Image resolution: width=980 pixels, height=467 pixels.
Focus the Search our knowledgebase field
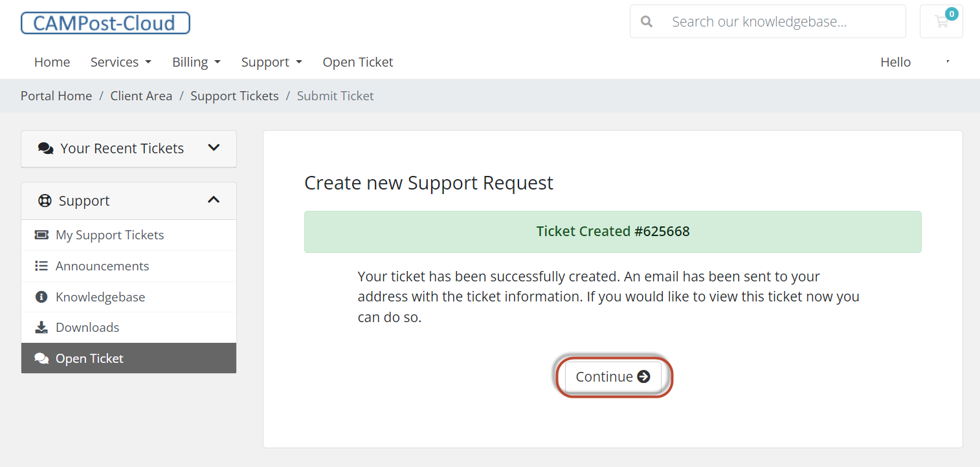click(x=768, y=22)
